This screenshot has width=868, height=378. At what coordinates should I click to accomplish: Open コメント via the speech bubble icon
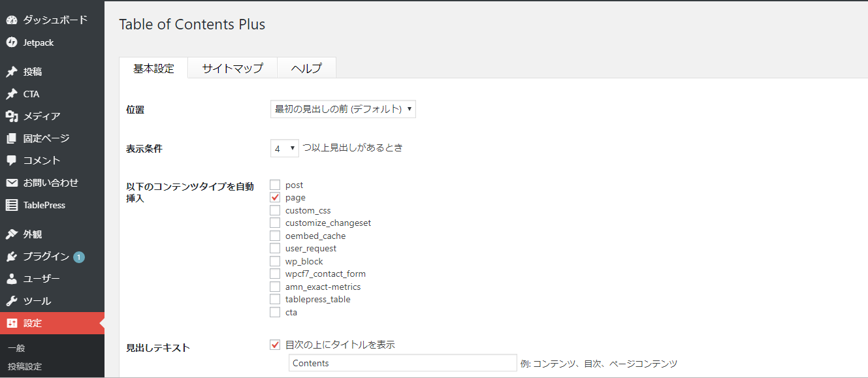(x=12, y=161)
